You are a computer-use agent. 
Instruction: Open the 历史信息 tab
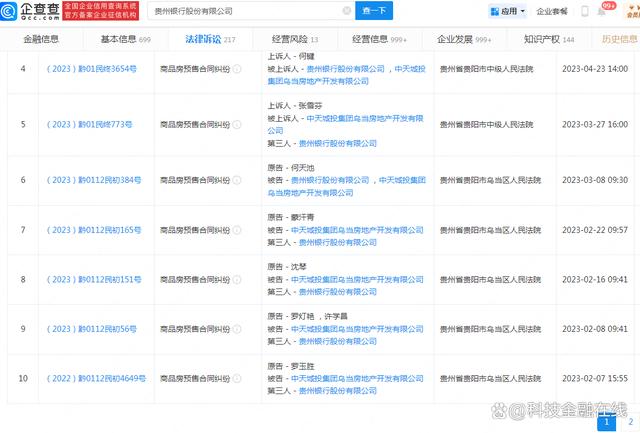620,39
